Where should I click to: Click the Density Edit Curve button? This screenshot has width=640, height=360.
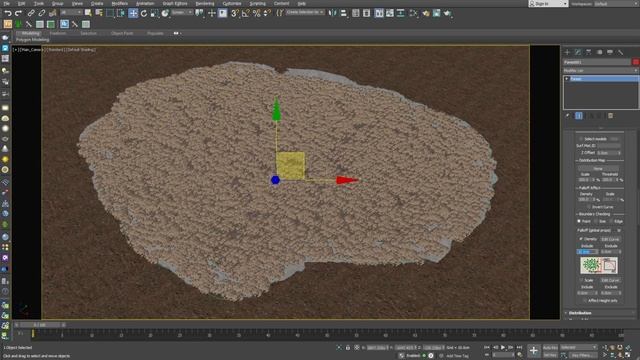click(610, 239)
